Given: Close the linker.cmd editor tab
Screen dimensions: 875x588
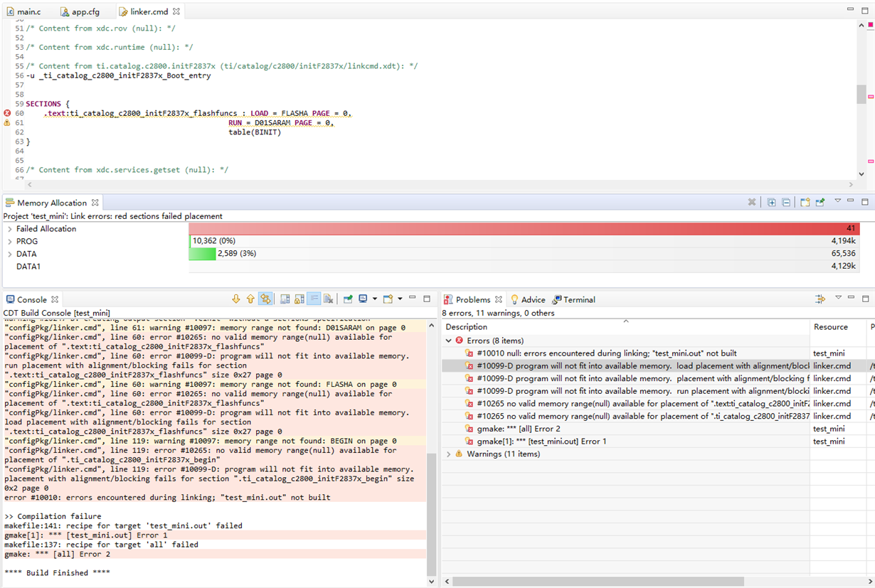Looking at the screenshot, I should tap(176, 11).
